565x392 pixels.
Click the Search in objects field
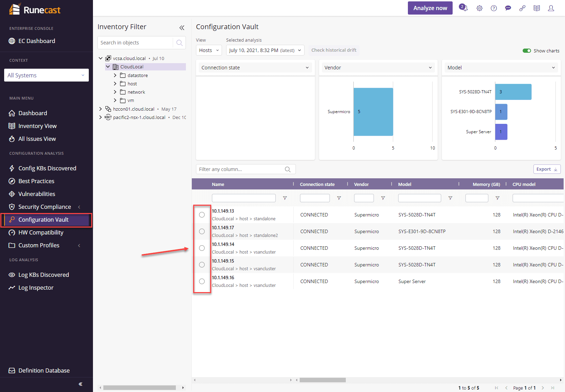pos(135,43)
